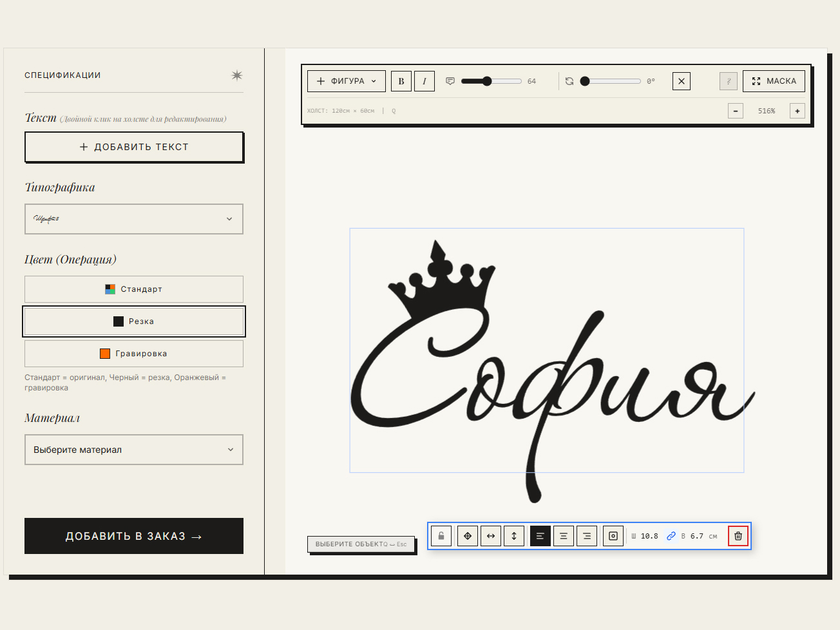Center the object on the canvas
Screen dimensions: 840x630
[x=468, y=536]
